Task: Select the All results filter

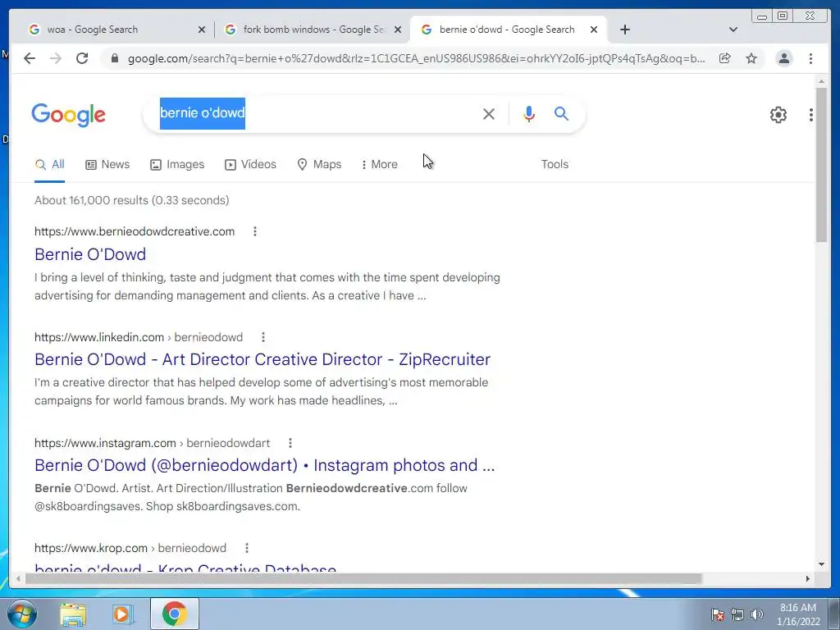Action: click(x=49, y=164)
